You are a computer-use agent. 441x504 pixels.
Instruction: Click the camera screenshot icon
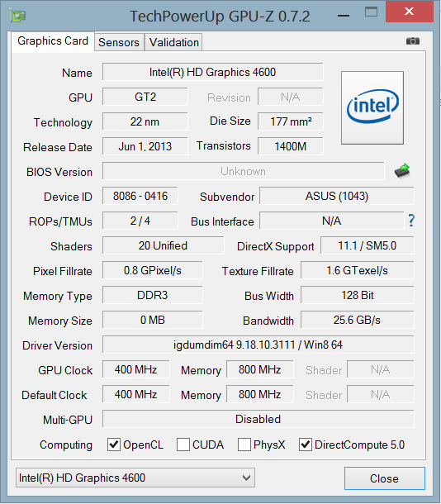tap(413, 41)
